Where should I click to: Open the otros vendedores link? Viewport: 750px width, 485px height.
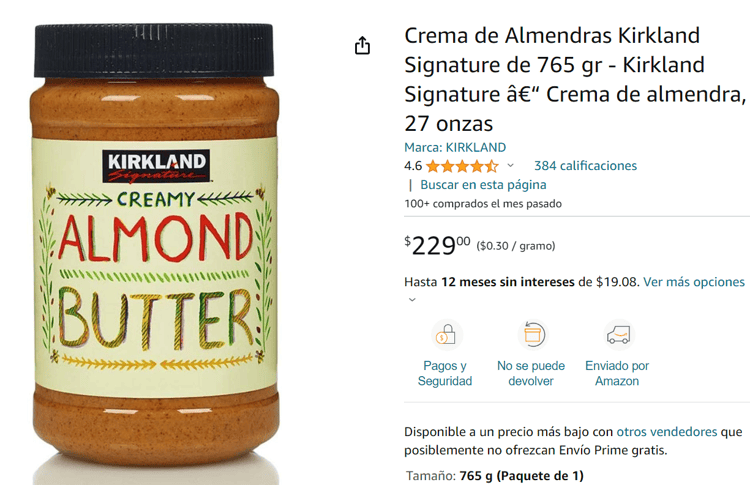pyautogui.click(x=667, y=431)
